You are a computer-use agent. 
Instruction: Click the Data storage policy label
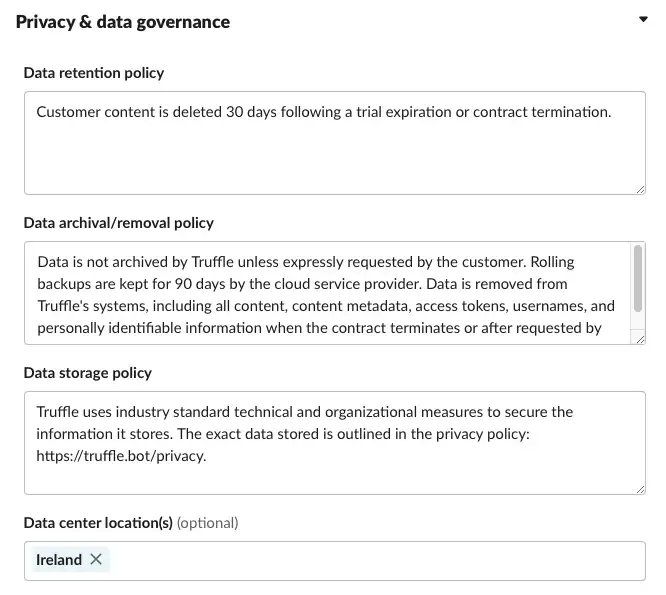click(x=88, y=372)
